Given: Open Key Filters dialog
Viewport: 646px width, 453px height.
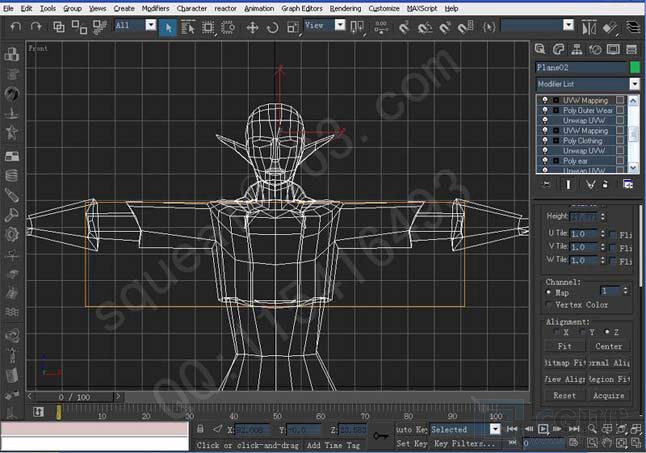Looking at the screenshot, I should pyautogui.click(x=464, y=444).
